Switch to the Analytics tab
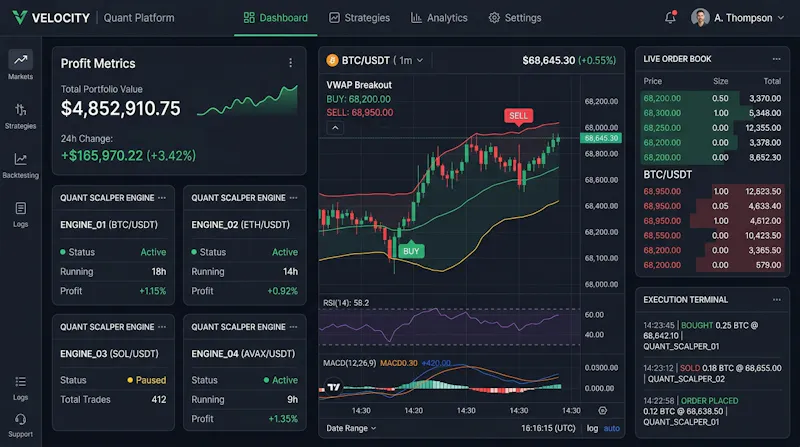Screen dimensions: 800x447 coord(439,18)
